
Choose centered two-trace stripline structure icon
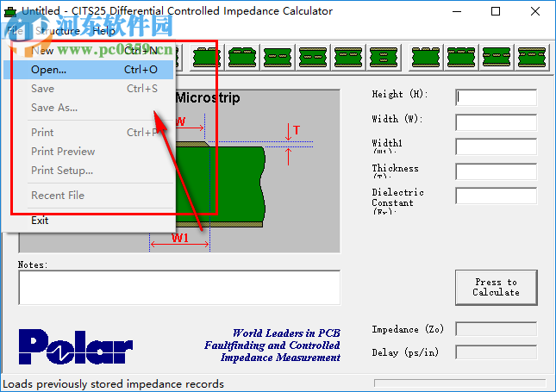pos(313,58)
